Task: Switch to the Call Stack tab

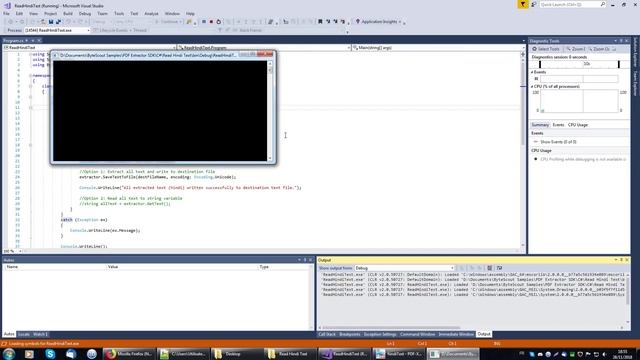Action: tap(327, 334)
